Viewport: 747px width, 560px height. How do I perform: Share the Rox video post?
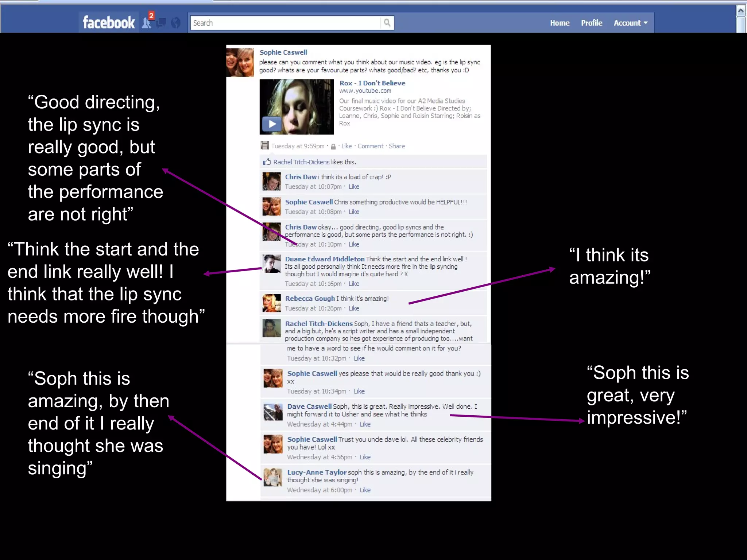pyautogui.click(x=396, y=146)
